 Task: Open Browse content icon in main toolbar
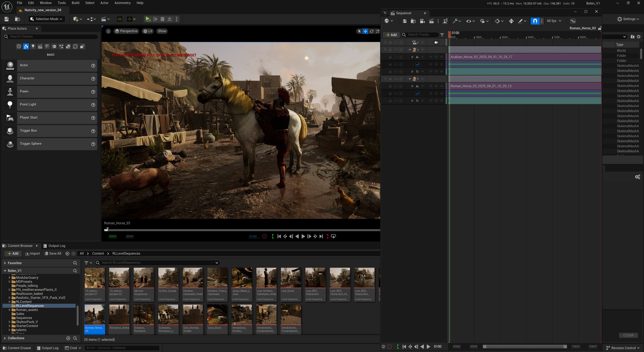(x=17, y=19)
